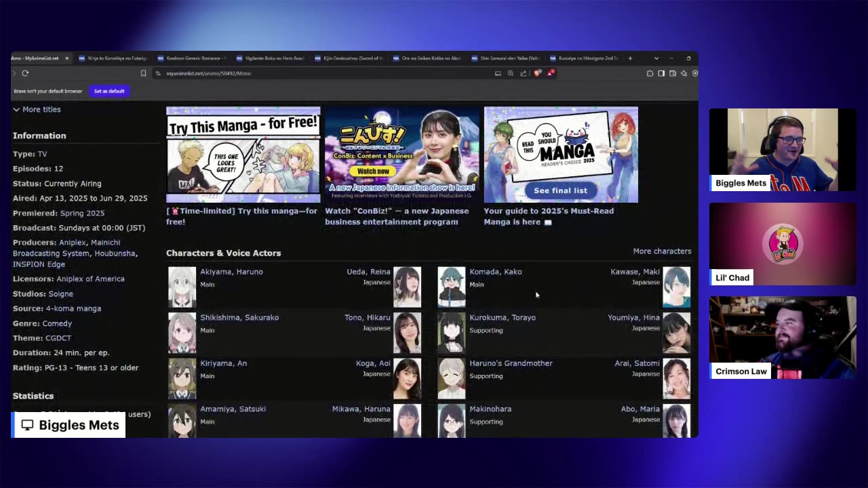Switch to Kowloon Generic Romance tab
Viewport: 868px width, 488px height.
191,58
